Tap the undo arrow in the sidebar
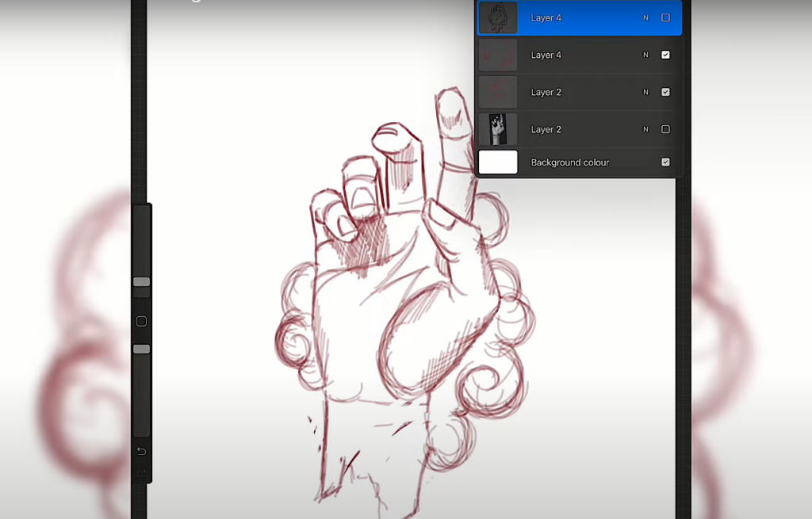This screenshot has width=812, height=519. pos(141,451)
